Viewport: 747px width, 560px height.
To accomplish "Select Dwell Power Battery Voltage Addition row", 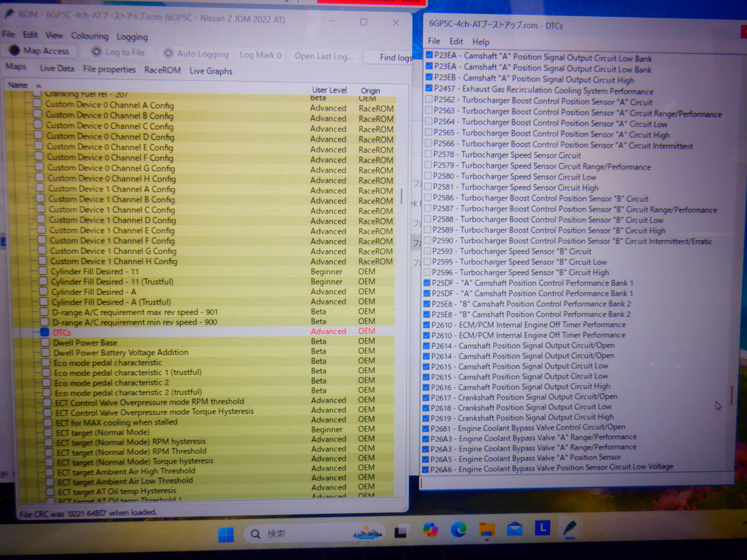I will coord(121,352).
